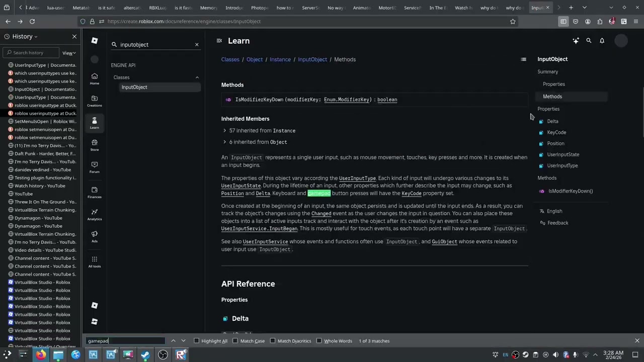Open the Finances sidebar icon
This screenshot has height=362, width=644.
pyautogui.click(x=95, y=192)
